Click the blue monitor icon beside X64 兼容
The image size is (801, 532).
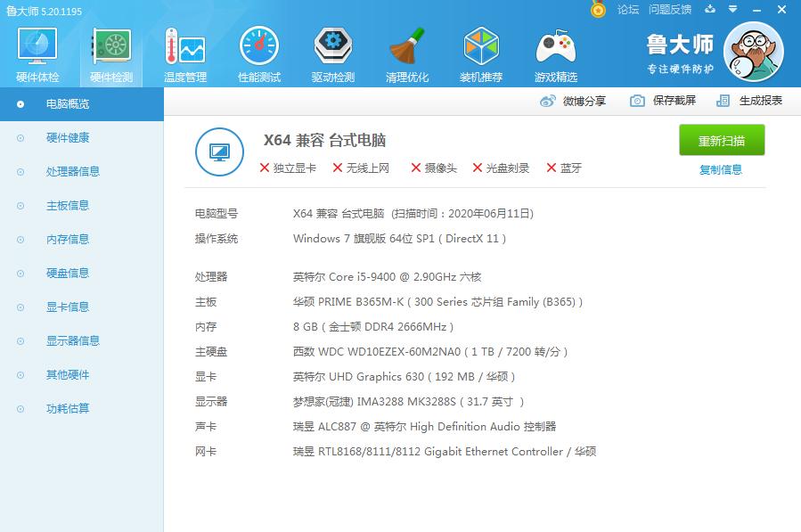pyautogui.click(x=218, y=151)
